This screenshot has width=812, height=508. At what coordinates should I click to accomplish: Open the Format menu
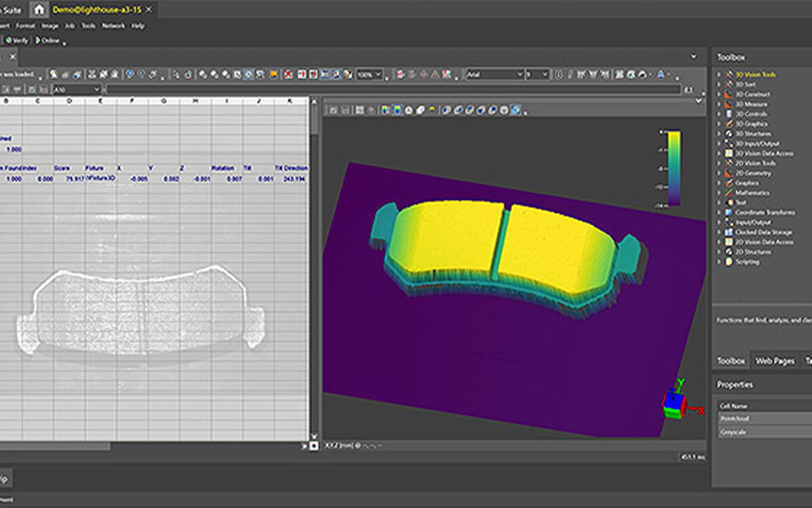coord(25,26)
